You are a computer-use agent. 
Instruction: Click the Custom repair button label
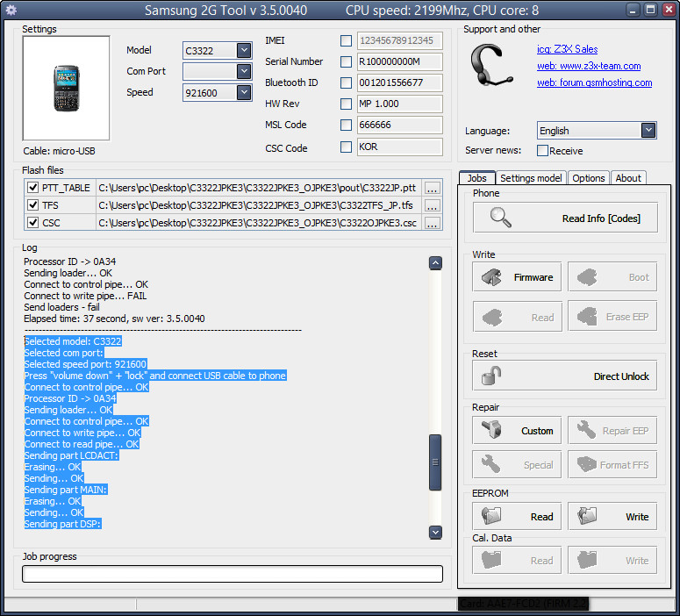tap(537, 431)
